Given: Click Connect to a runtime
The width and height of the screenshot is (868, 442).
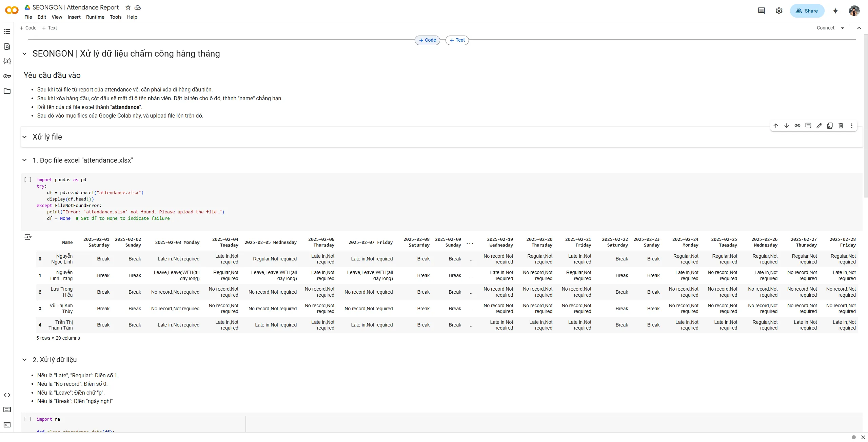Looking at the screenshot, I should click(x=825, y=28).
